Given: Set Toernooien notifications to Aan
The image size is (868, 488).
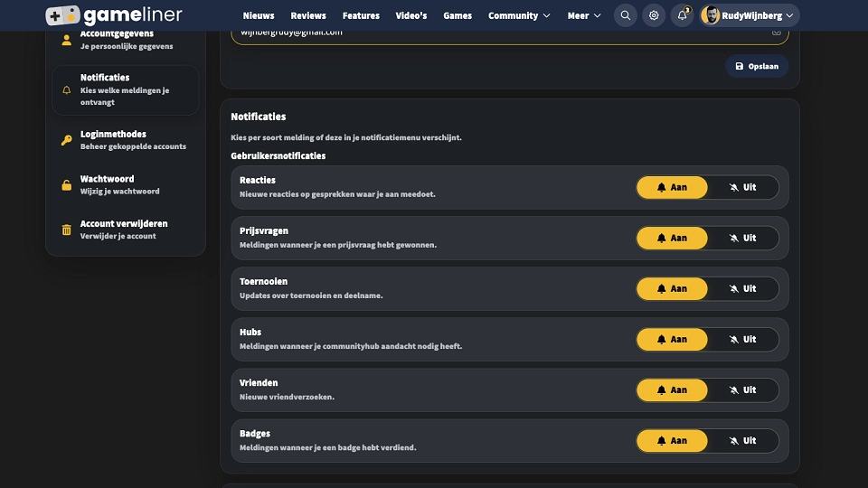Looking at the screenshot, I should (672, 289).
